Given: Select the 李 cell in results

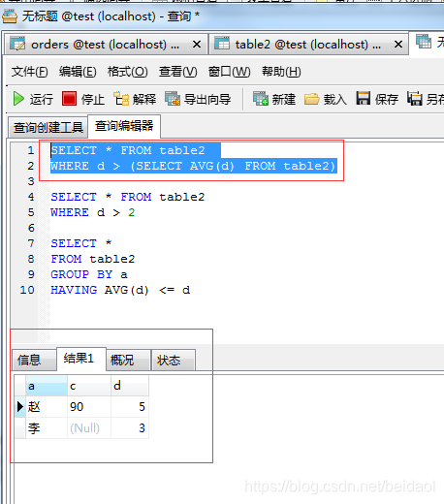Looking at the screenshot, I should point(47,428).
